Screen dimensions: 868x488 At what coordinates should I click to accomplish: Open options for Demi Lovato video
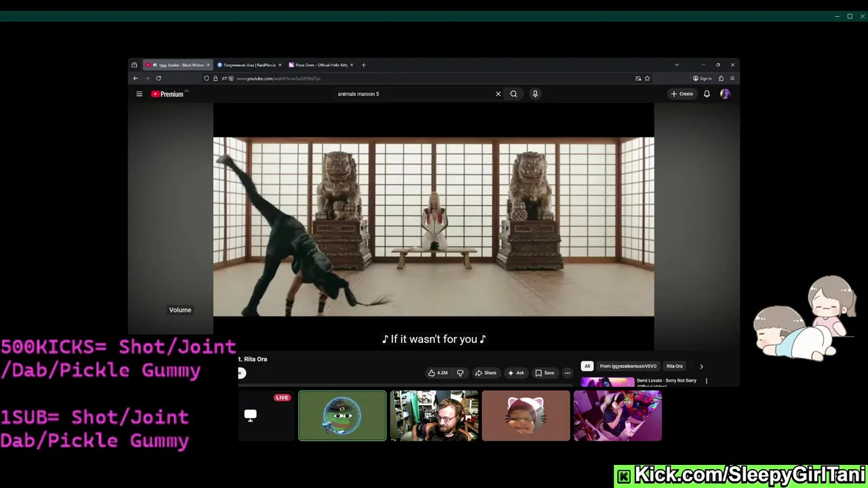pos(706,381)
